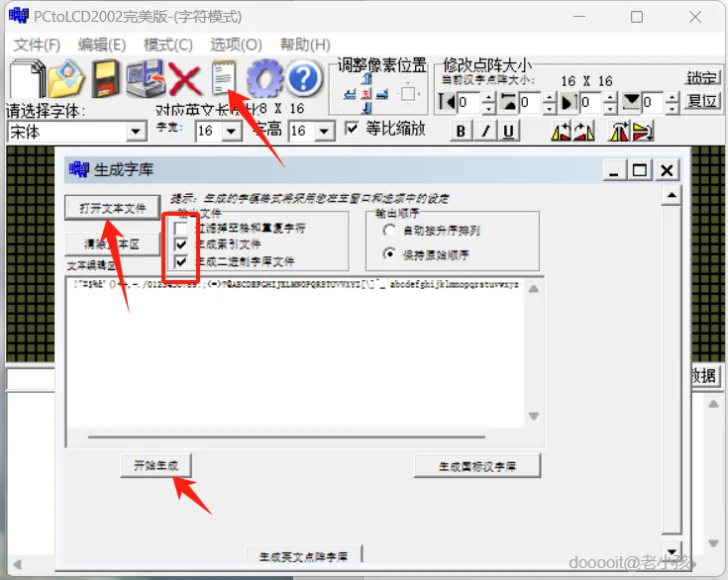Increase the left-edge value with spinner up
Viewport: 728px width, 580px height.
pos(488,97)
